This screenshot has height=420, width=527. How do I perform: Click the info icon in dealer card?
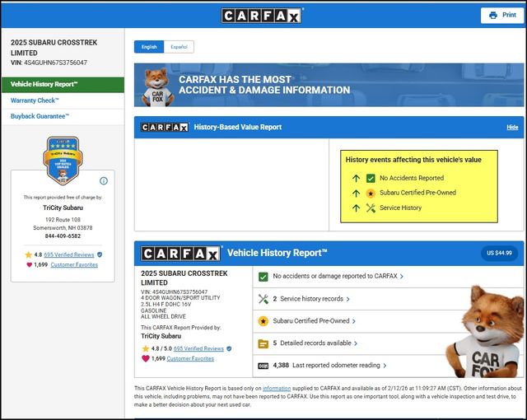104,180
